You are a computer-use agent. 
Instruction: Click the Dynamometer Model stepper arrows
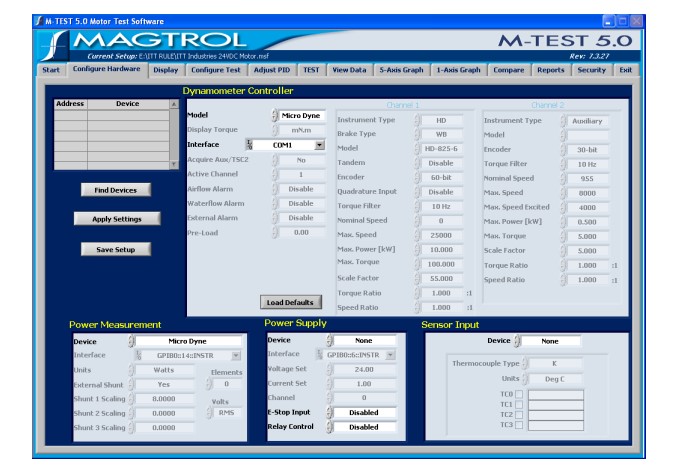(x=275, y=116)
